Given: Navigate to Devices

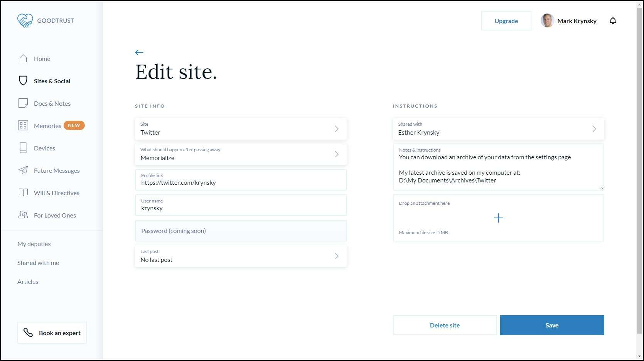Looking at the screenshot, I should 44,148.
